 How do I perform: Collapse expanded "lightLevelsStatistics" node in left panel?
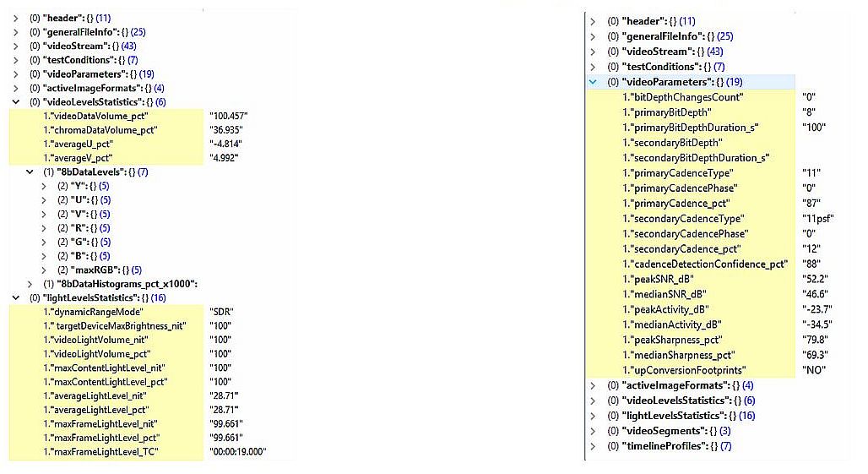(x=16, y=297)
